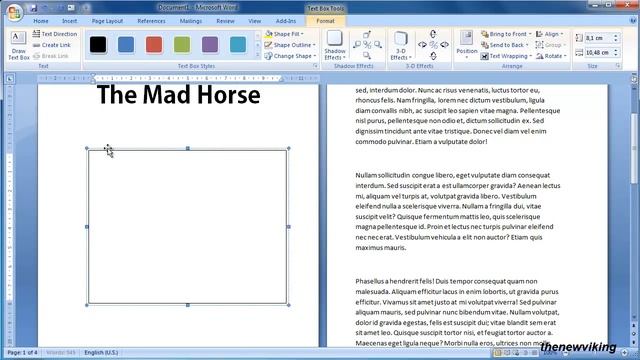Open the Text Wrapping menu
The image size is (640, 360).
[x=506, y=56]
